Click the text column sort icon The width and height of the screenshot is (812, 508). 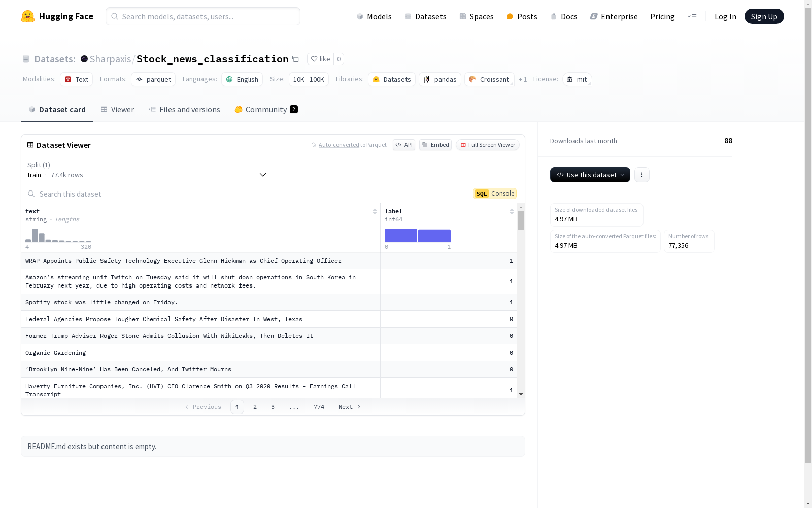point(375,211)
